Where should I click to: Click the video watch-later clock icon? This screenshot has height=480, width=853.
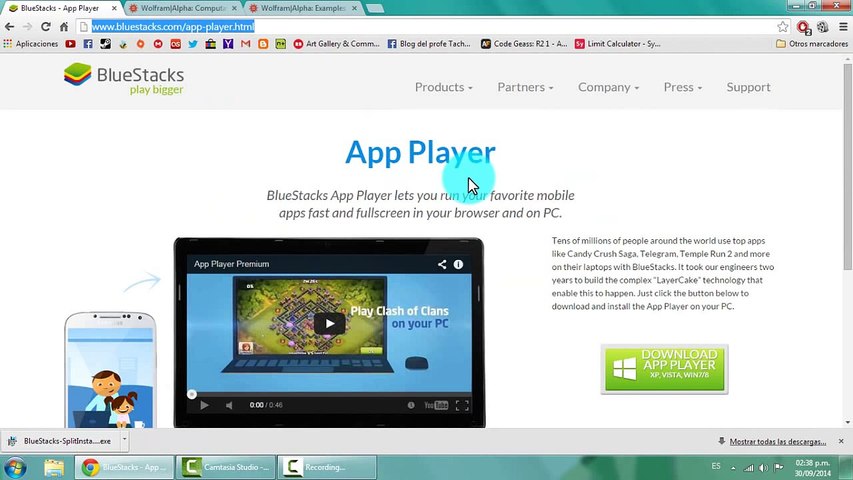pyautogui.click(x=411, y=405)
